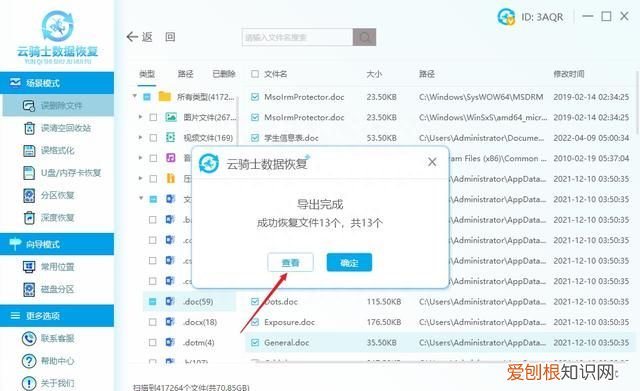The width and height of the screenshot is (640, 391).
Task: Toggle the .doc(59) tree checkbox
Action: [153, 302]
